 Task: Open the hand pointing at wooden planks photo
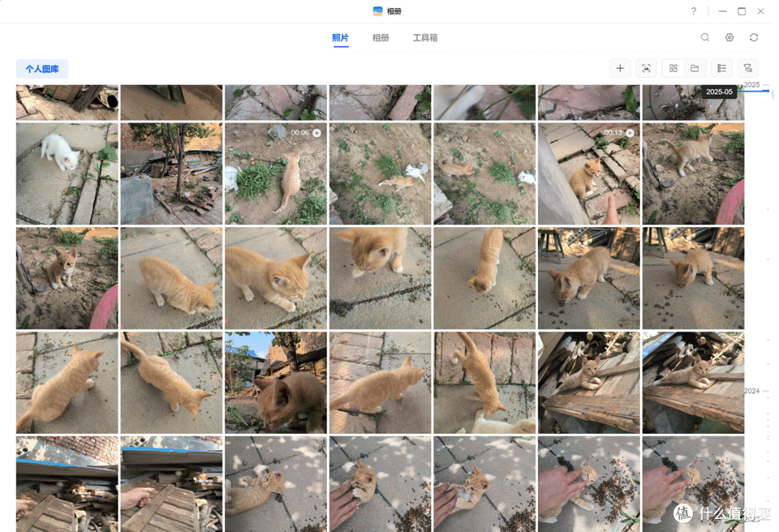(x=171, y=484)
